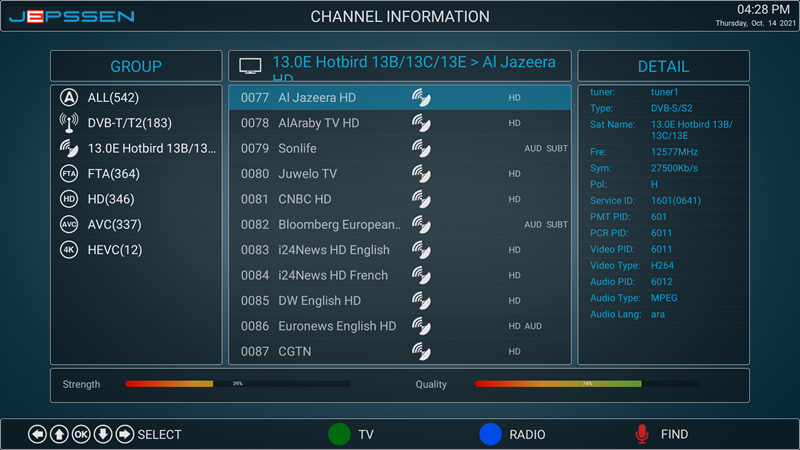Click SUBT tag on Sonlife row
The width and height of the screenshot is (800, 450).
pyautogui.click(x=557, y=148)
